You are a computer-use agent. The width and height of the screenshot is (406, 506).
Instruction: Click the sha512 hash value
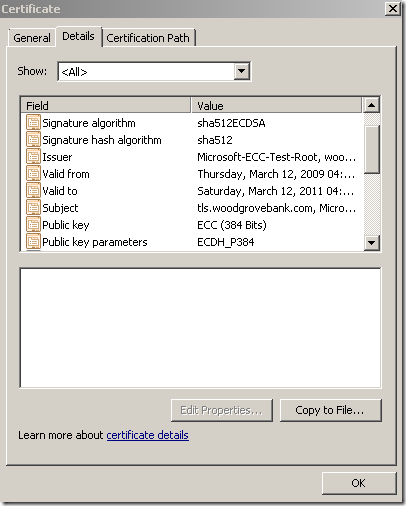coord(215,140)
